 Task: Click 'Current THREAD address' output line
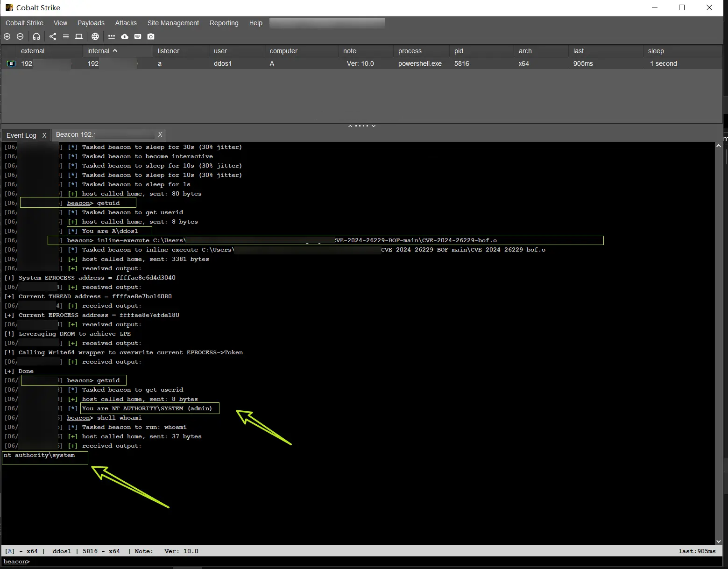pyautogui.click(x=88, y=296)
